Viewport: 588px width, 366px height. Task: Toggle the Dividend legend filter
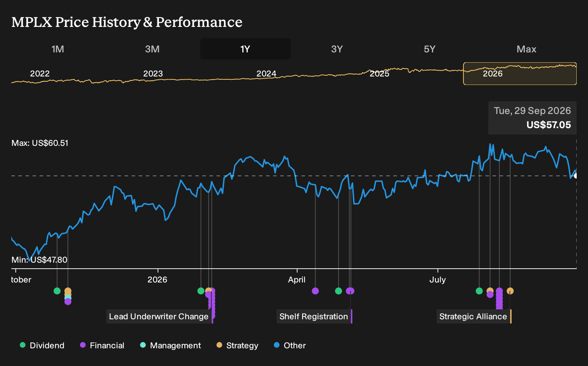click(x=42, y=345)
